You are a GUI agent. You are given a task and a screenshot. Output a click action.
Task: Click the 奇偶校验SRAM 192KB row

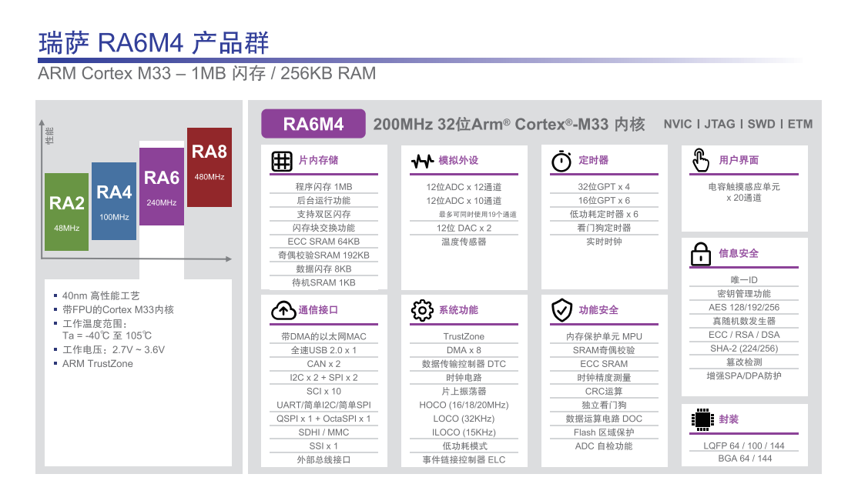(x=324, y=255)
